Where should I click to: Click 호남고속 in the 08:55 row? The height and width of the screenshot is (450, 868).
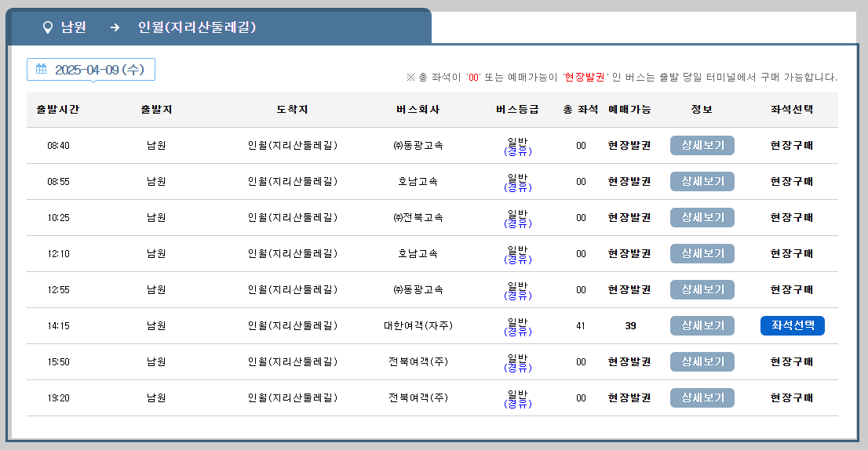(418, 181)
